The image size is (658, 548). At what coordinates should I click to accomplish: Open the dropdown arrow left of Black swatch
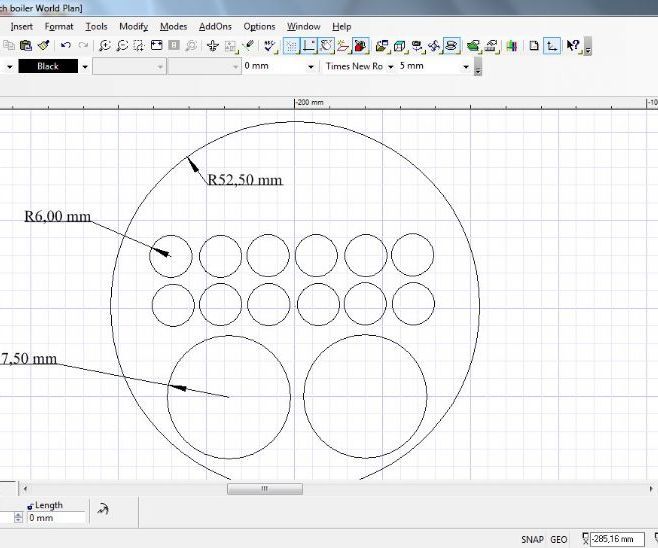click(x=10, y=67)
